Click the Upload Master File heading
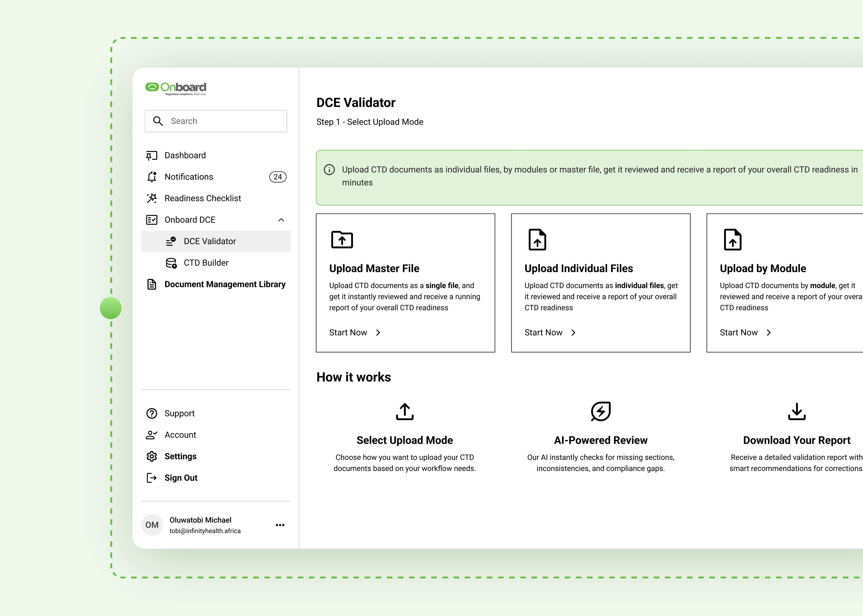This screenshot has width=863, height=616. (x=374, y=269)
